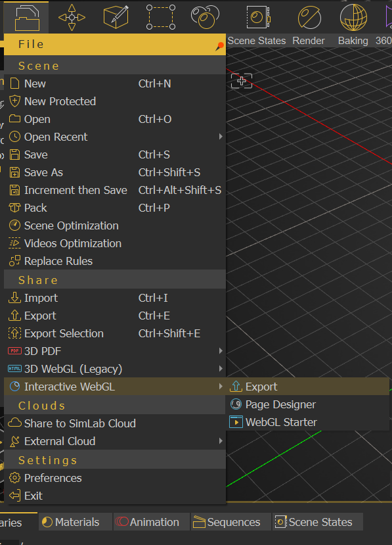The width and height of the screenshot is (392, 545).
Task: Activate the dashed rectangle selection tool
Action: tap(161, 17)
